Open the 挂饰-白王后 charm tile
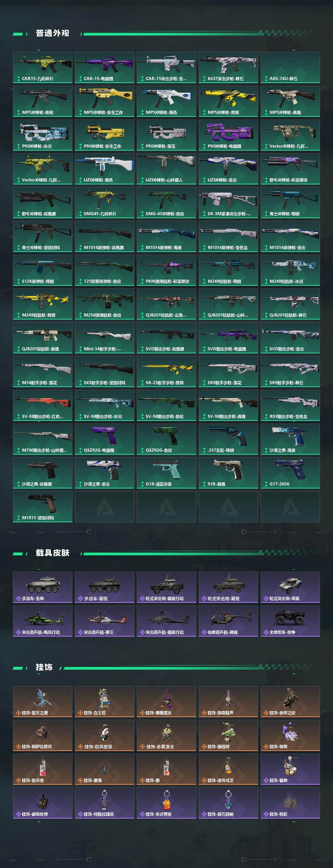The height and width of the screenshot is (868, 333). coord(105,701)
